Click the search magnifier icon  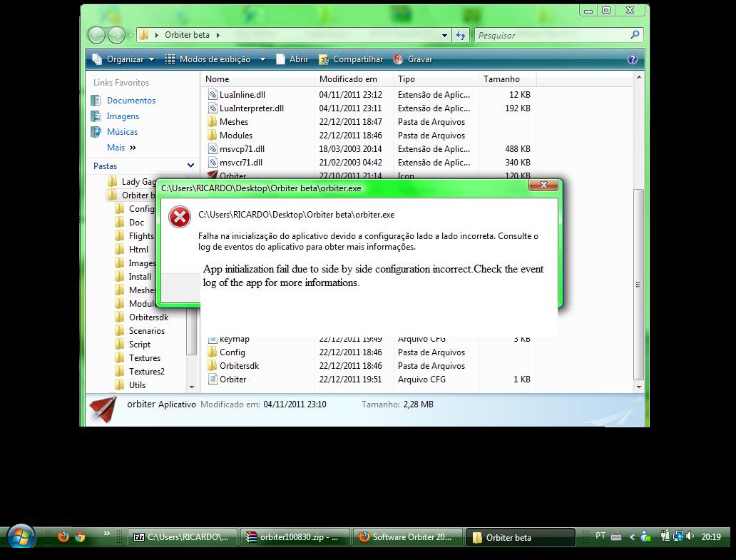click(635, 35)
